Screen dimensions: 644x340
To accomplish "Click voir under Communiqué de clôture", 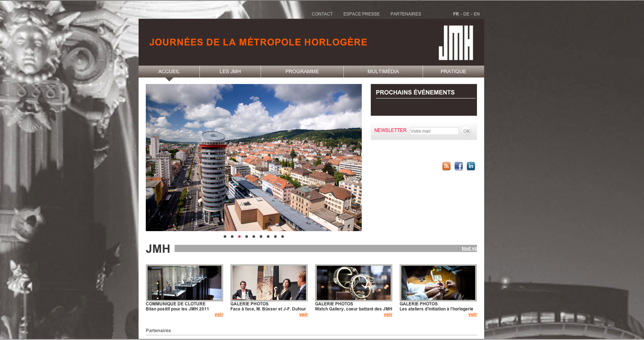I will pos(219,314).
